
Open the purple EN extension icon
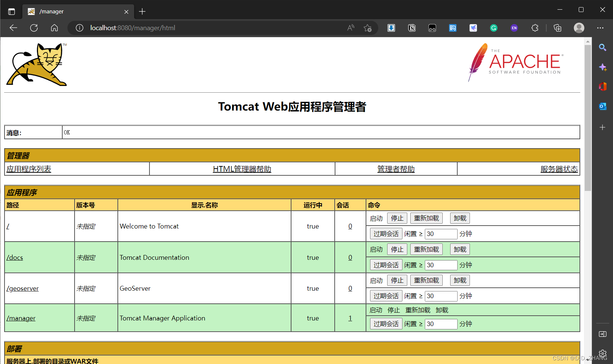(x=514, y=28)
